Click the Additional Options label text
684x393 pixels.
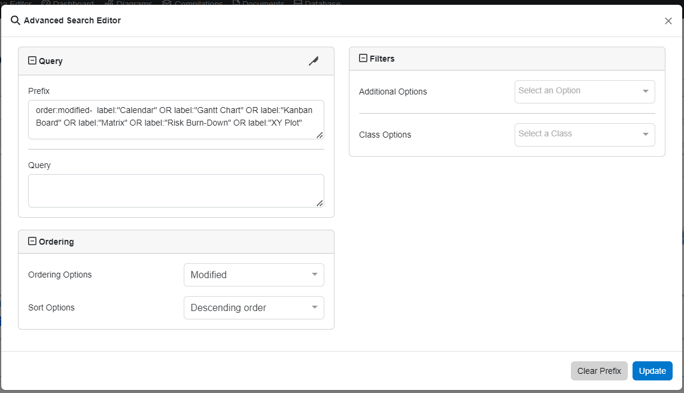[x=393, y=92]
